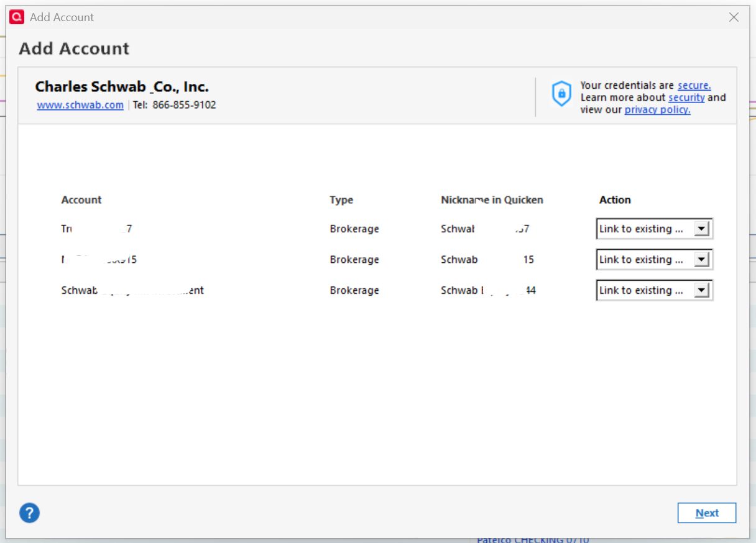Select the 'Action' column header
The width and height of the screenshot is (756, 543).
[x=615, y=200]
